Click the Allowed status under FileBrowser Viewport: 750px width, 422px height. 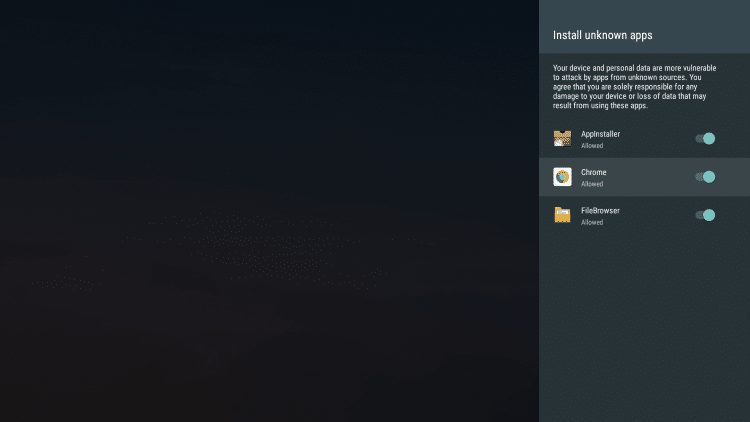click(592, 222)
